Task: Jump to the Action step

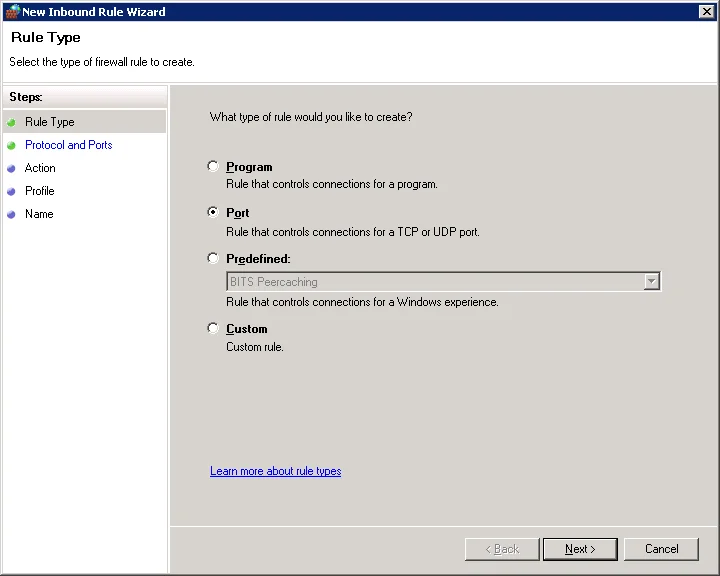Action: [x=40, y=168]
